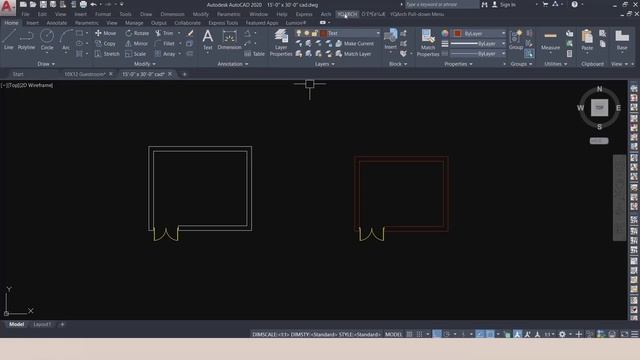This screenshot has width=640, height=360.
Task: Activate the Fillet command
Action: 165,43
